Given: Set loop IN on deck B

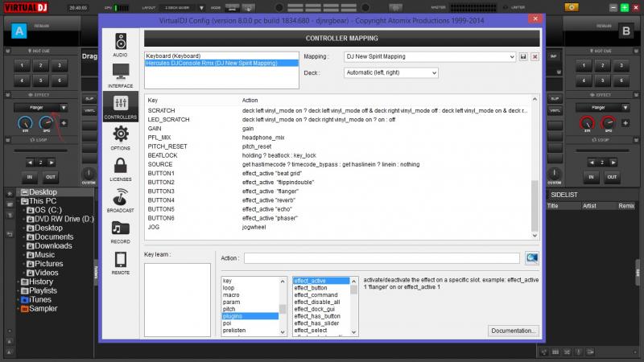Looking at the screenshot, I should (591, 177).
